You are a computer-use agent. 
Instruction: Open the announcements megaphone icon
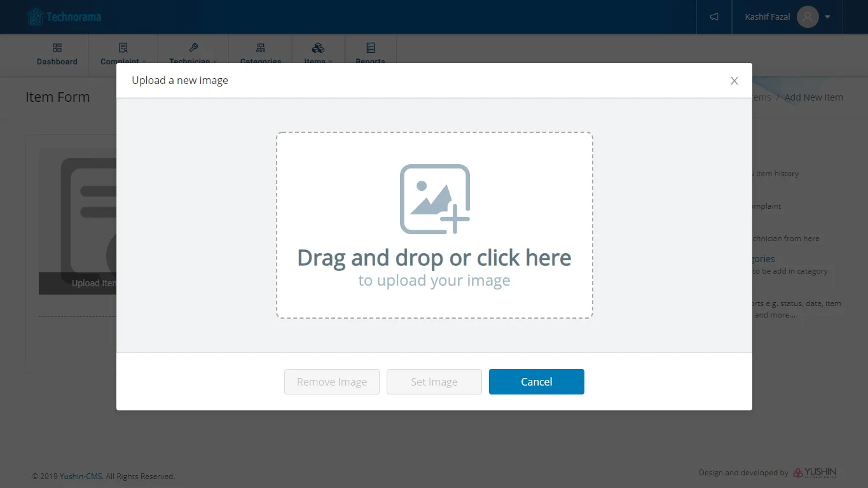pos(714,17)
